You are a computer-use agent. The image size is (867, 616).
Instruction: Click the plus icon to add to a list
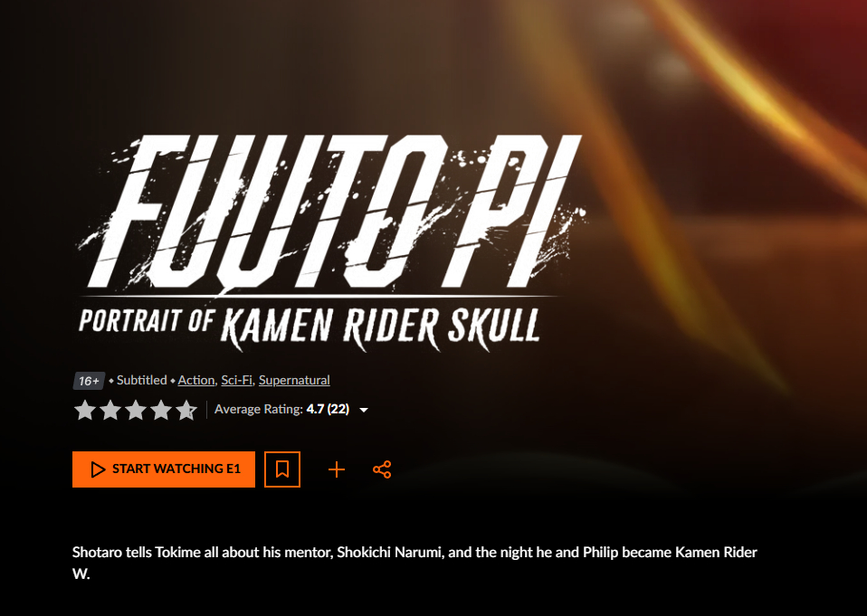click(336, 469)
